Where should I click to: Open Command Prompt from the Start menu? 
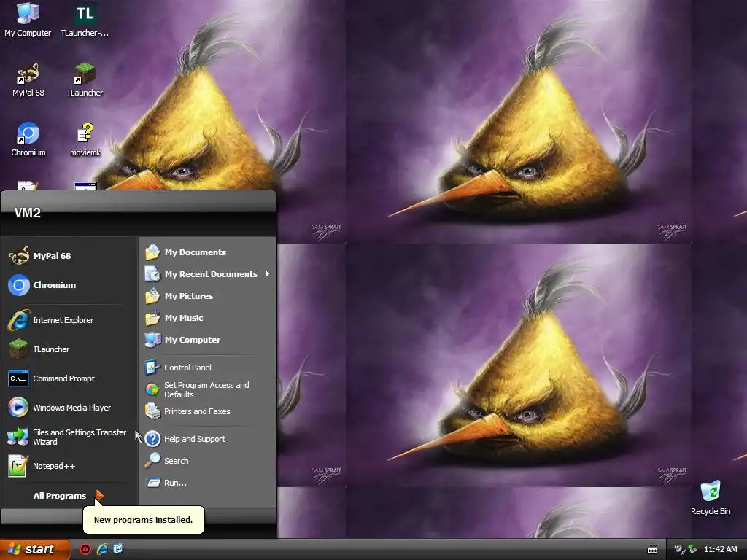pyautogui.click(x=69, y=378)
